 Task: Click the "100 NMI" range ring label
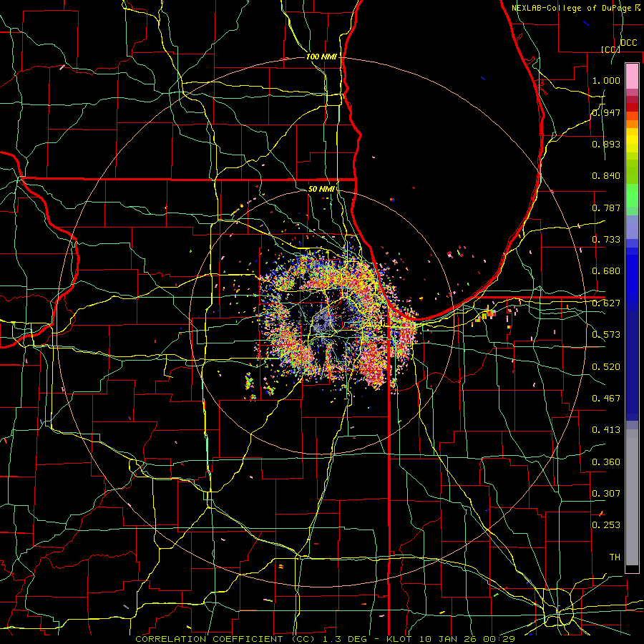coord(321,57)
